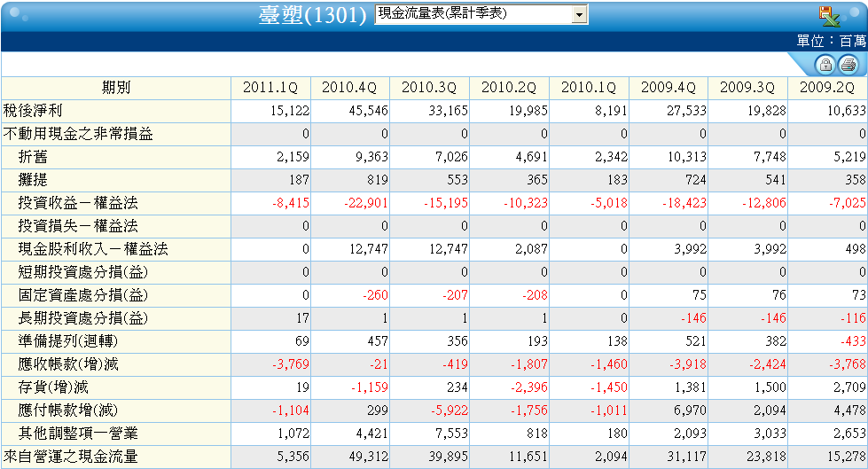Click the 33,165 net profit value
Viewport: 868px width, 469px height.
(449, 112)
